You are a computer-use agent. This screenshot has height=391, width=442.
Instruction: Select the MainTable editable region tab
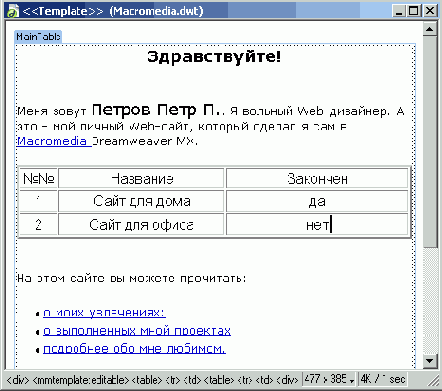38,36
